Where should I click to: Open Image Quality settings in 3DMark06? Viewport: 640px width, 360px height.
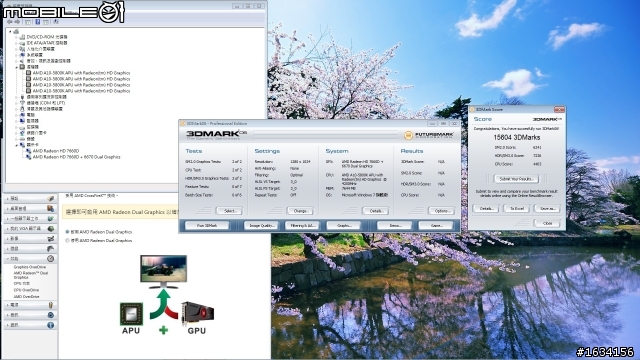pos(261,225)
